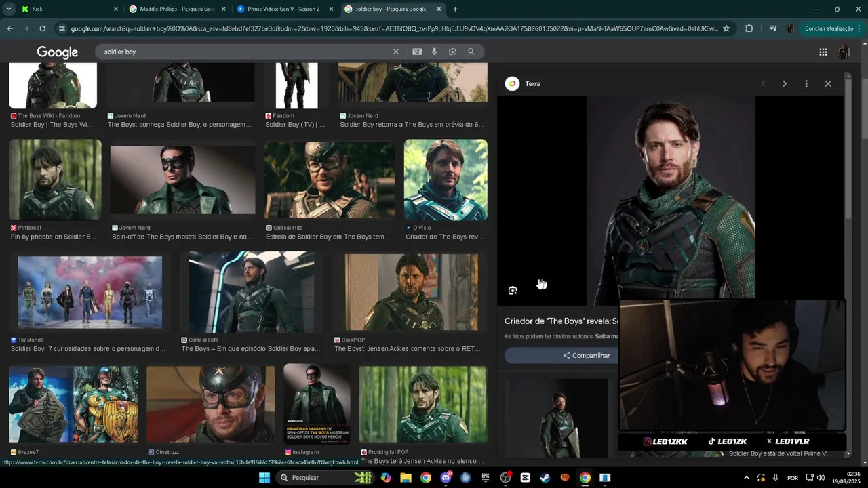Image resolution: width=868 pixels, height=488 pixels.
Task: Open Copilot from the taskbar
Action: (386, 478)
